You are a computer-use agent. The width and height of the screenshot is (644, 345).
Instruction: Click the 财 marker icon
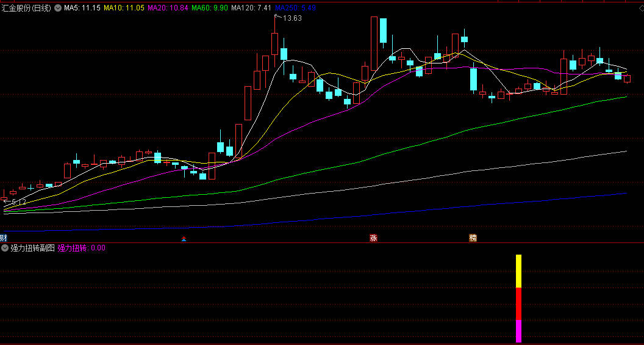(x=3, y=238)
